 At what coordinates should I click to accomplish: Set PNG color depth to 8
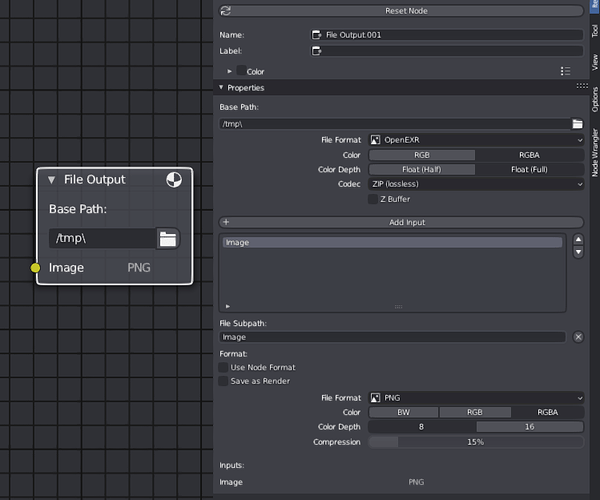(422, 427)
